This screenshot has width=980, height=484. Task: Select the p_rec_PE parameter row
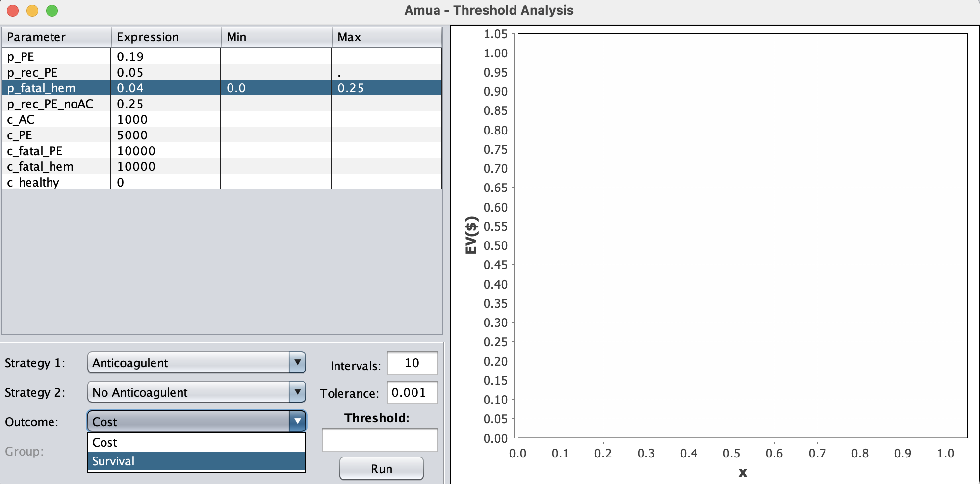click(x=56, y=73)
